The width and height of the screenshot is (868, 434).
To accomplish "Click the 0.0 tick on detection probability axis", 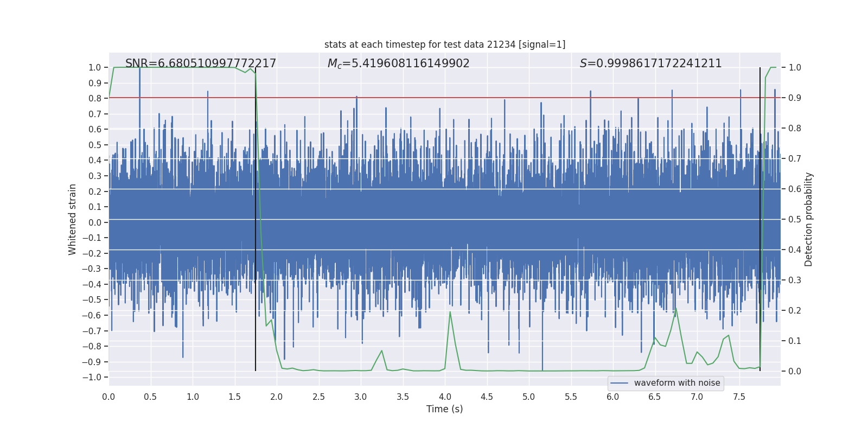I will tap(795, 372).
